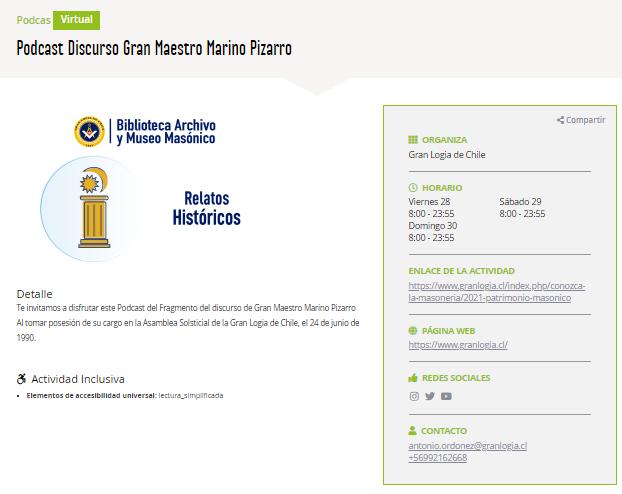Screen dimensions: 622x494
Task: Select the green Virtual tag
Action: pyautogui.click(x=77, y=20)
